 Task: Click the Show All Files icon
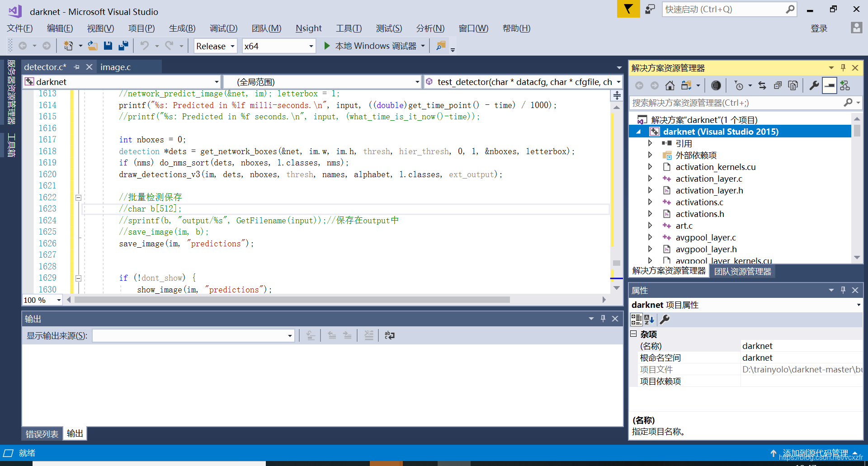[x=793, y=85]
